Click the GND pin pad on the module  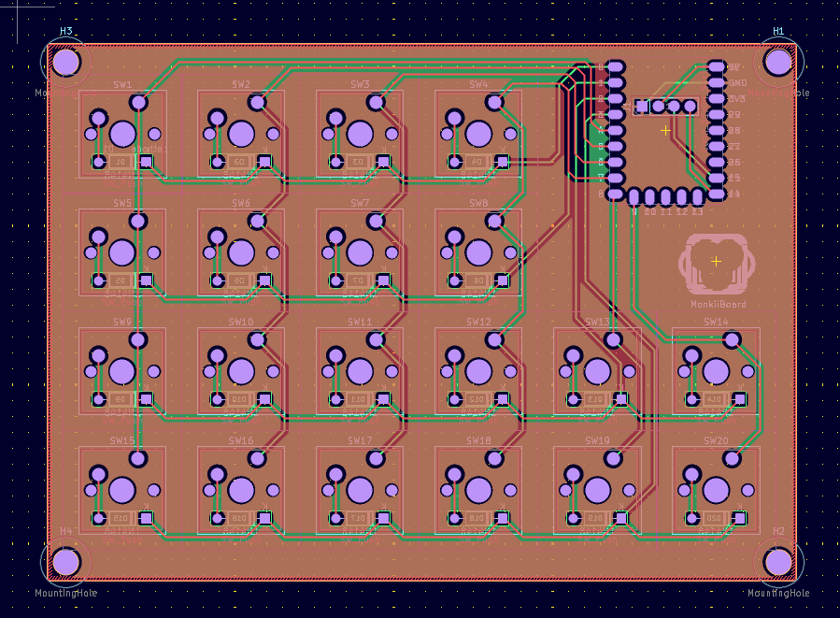717,83
